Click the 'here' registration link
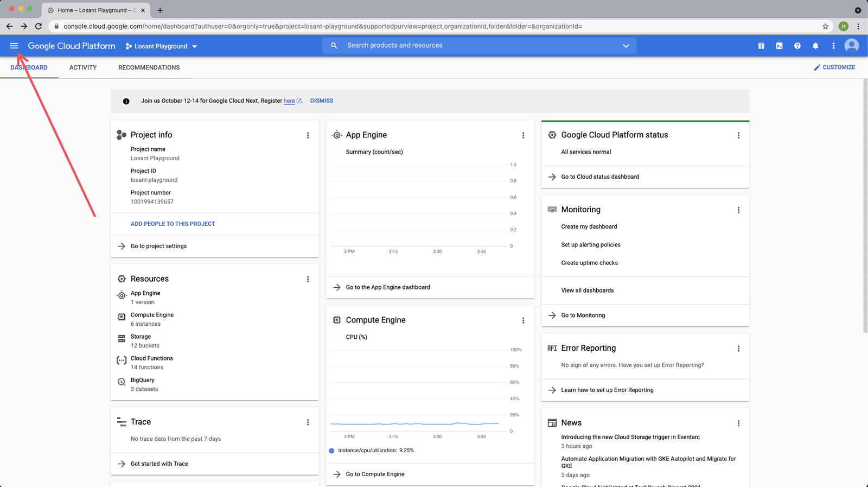The image size is (868, 487). [x=289, y=101]
